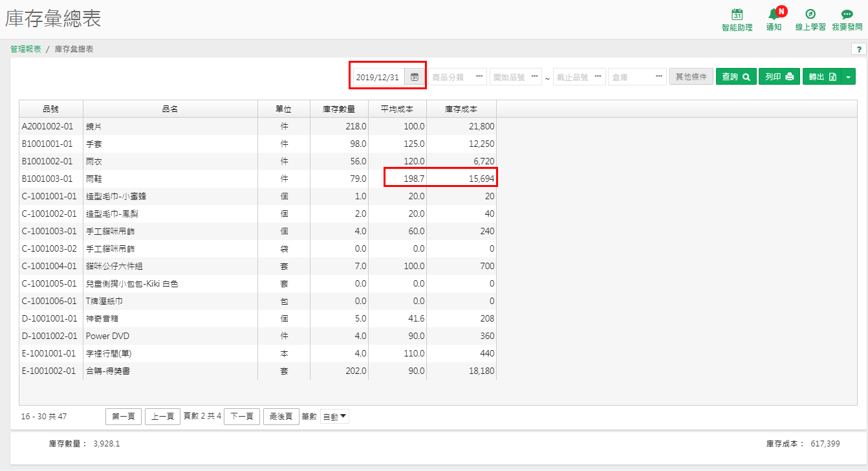Select row A2001002-01
This screenshot has width=868, height=471.
coord(257,126)
